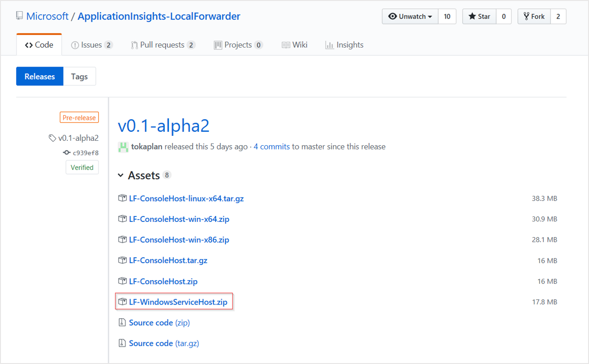Open the ApplicationInsights-LocalForwarder repository link
The image size is (589, 364).
[x=159, y=16]
